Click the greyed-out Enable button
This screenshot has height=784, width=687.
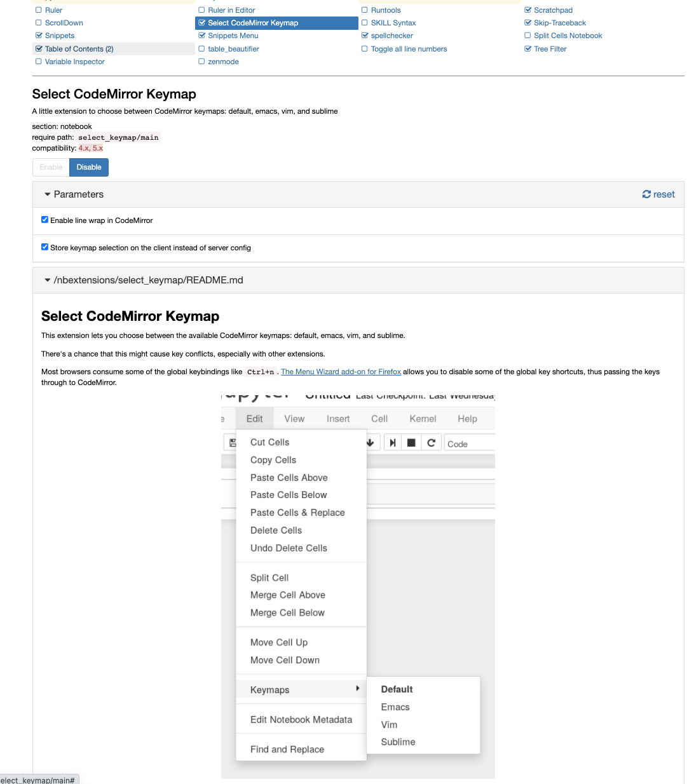click(51, 167)
